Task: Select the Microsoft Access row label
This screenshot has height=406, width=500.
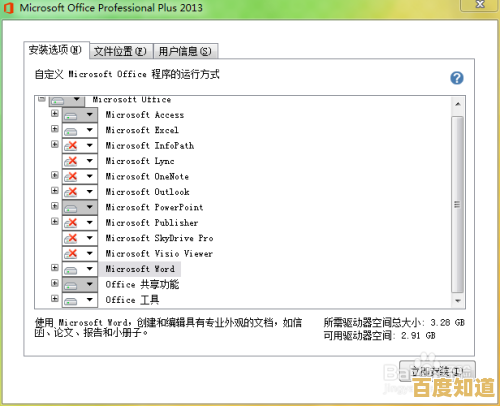Action: 145,115
